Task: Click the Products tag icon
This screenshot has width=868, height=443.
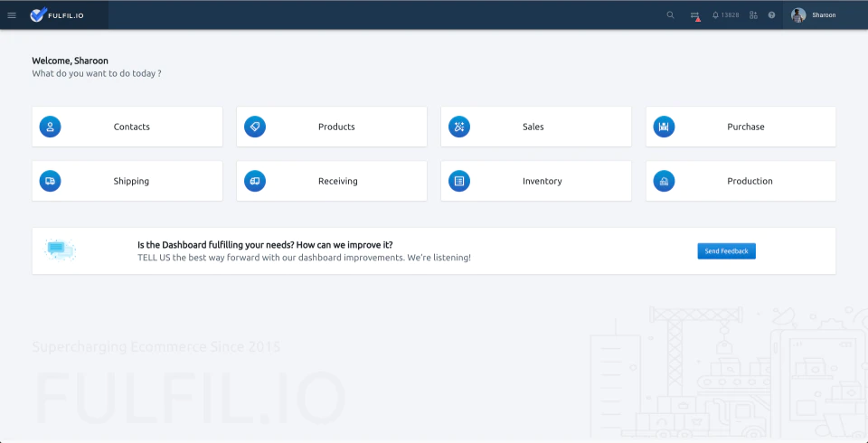Action: [255, 127]
